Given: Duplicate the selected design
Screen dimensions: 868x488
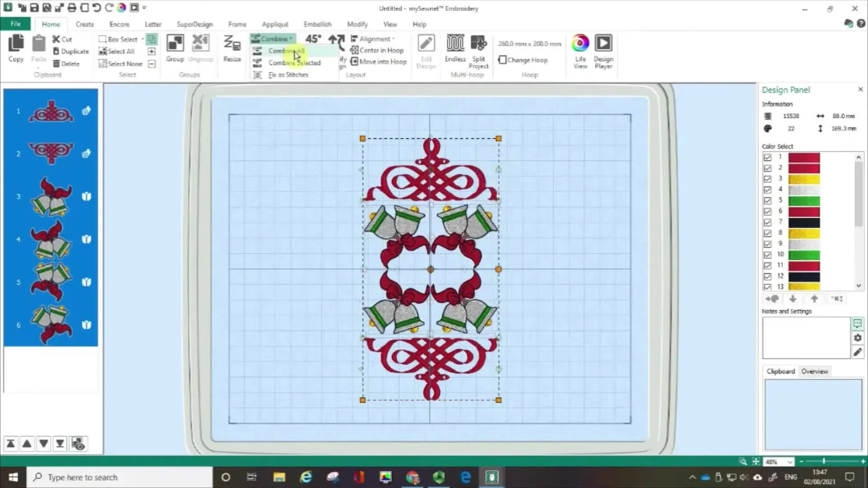Looking at the screenshot, I should 71,51.
